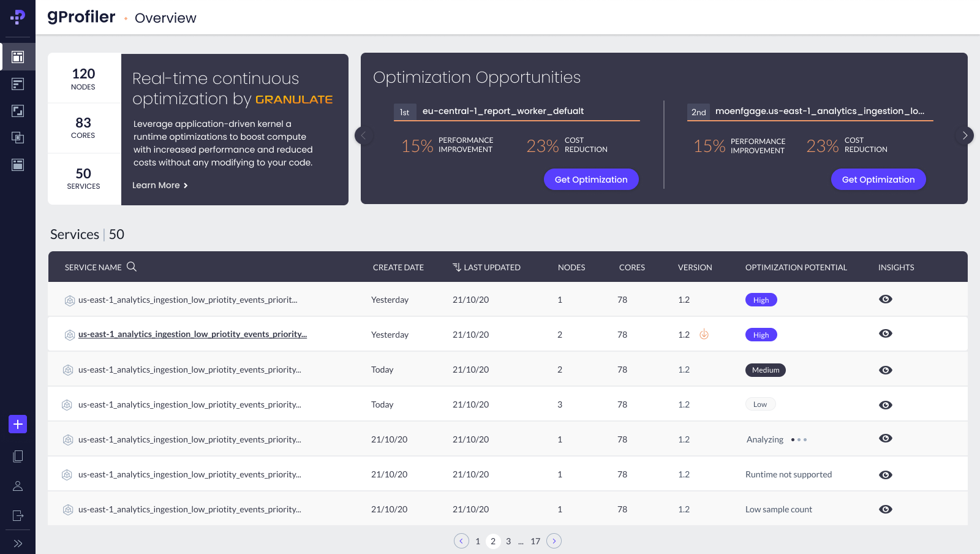Toggle insights eye for the Medium potential row

click(x=885, y=370)
